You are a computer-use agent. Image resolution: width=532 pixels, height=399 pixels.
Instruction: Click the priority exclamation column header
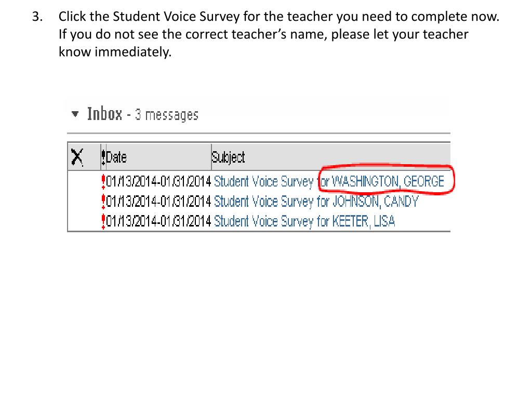coord(103,157)
